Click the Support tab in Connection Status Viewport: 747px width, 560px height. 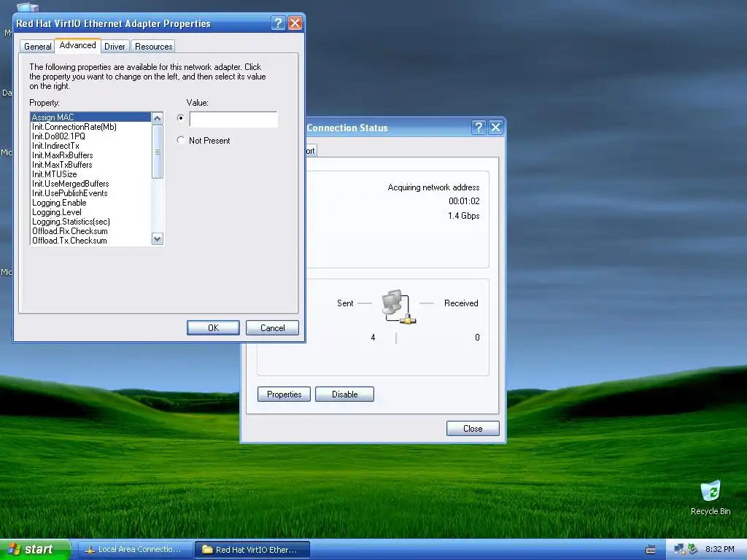tap(311, 150)
